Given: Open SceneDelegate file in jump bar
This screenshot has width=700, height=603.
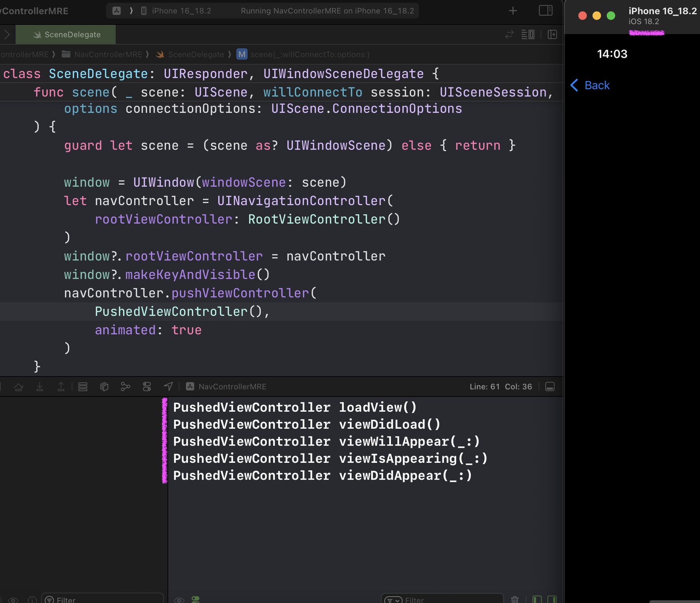Looking at the screenshot, I should [191, 54].
